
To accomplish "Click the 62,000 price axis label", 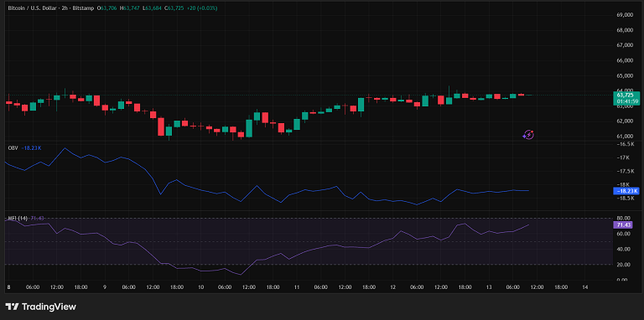I will click(x=624, y=121).
